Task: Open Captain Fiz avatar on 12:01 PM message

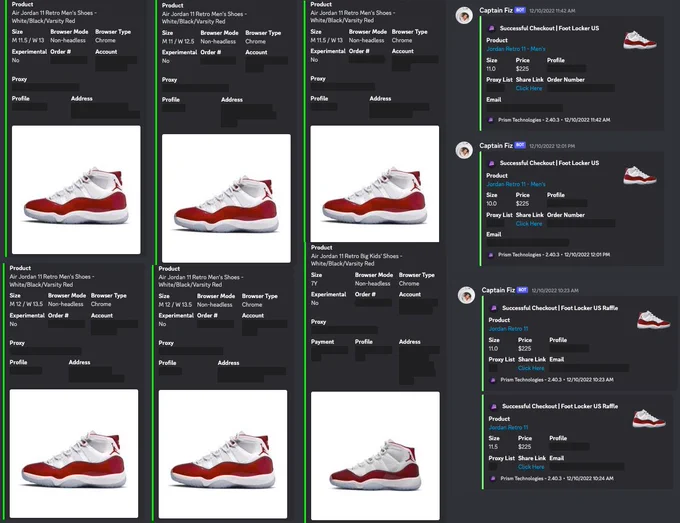Action: pos(464,150)
